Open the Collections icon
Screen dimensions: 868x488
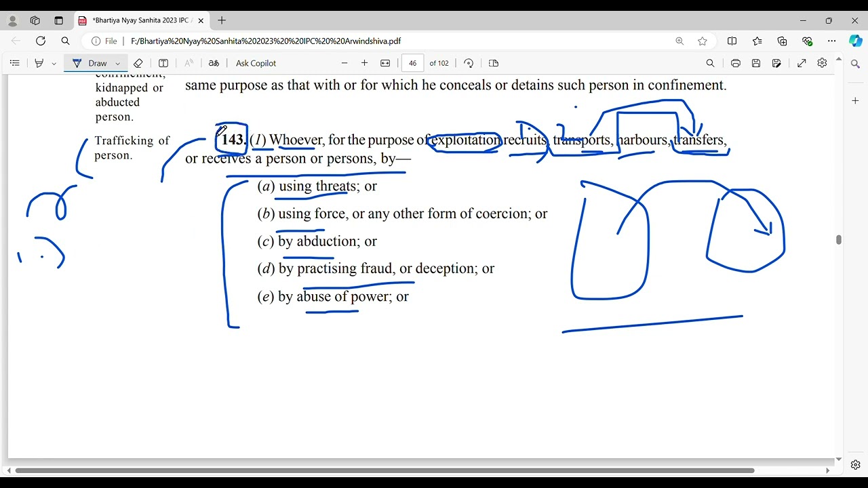pyautogui.click(x=783, y=41)
